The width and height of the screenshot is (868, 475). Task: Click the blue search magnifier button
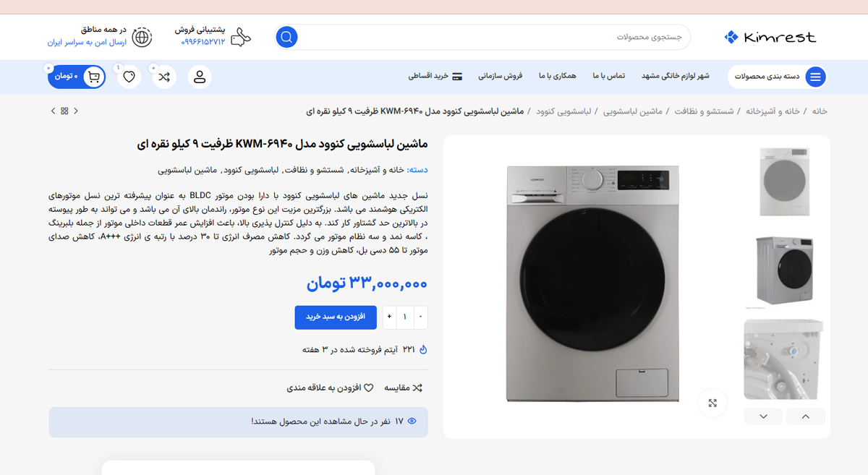pos(286,37)
